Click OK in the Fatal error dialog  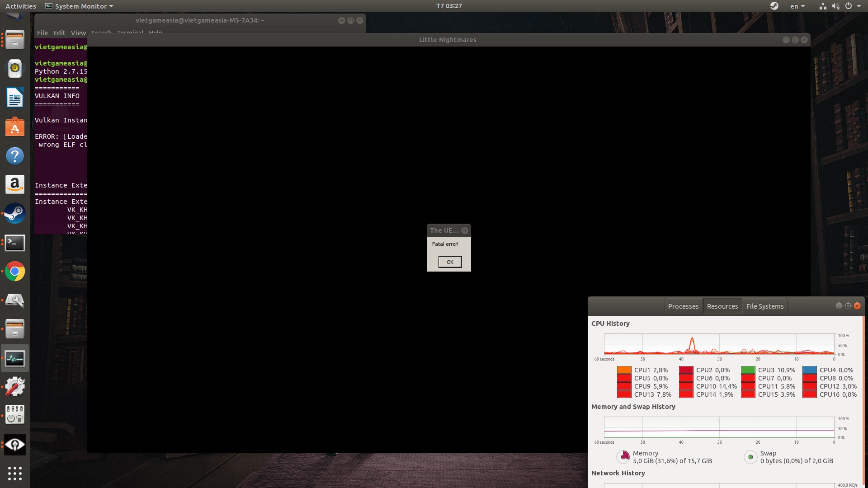450,262
